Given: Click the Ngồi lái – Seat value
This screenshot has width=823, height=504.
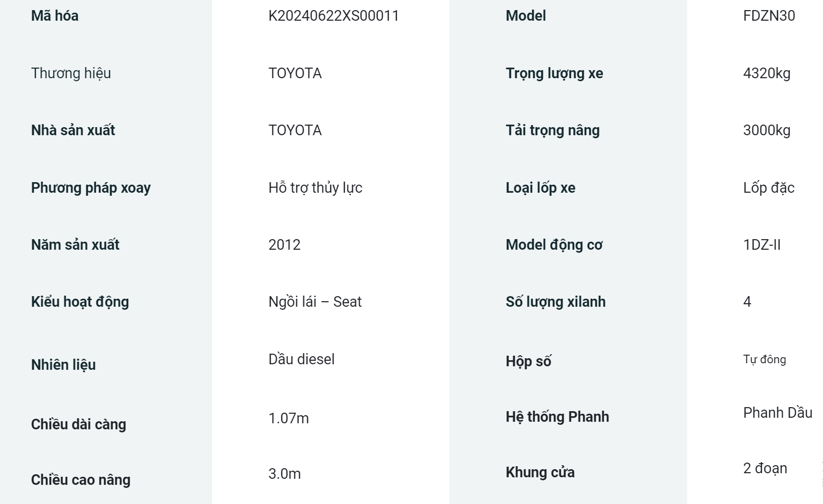Looking at the screenshot, I should click(x=315, y=302).
